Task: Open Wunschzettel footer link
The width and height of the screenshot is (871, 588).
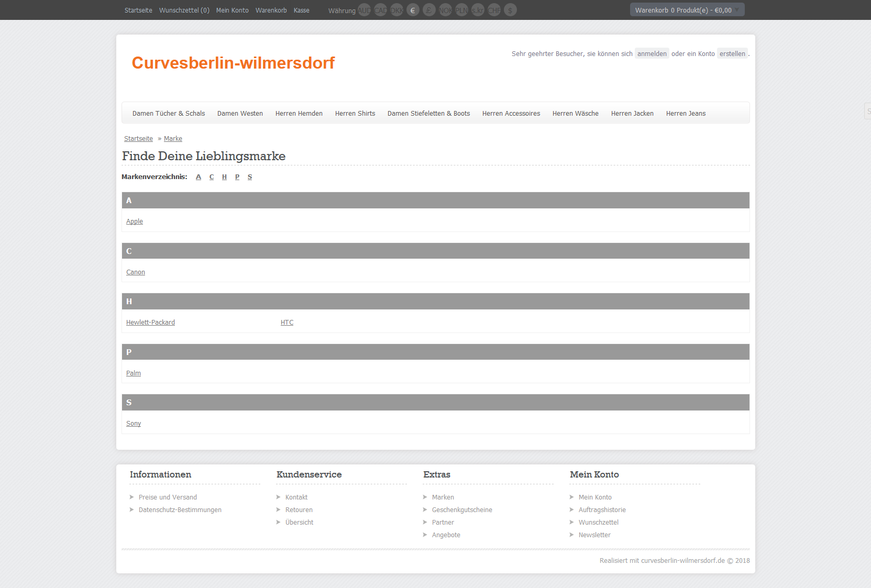Action: tap(599, 522)
